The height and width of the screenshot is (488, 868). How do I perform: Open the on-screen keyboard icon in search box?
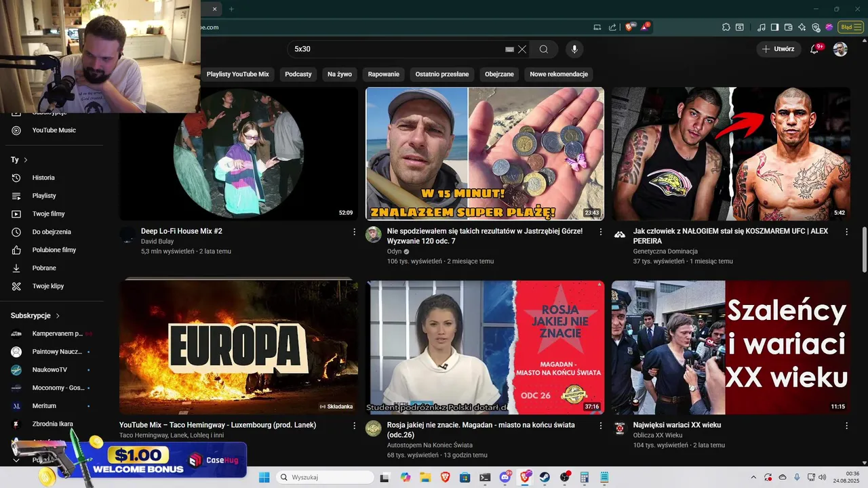[x=510, y=49]
